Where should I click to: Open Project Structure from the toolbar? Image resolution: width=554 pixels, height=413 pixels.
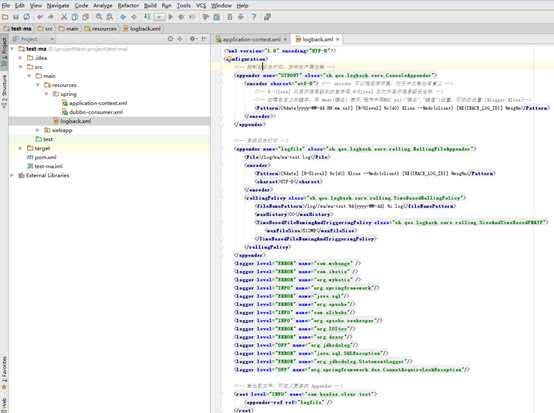217,17
